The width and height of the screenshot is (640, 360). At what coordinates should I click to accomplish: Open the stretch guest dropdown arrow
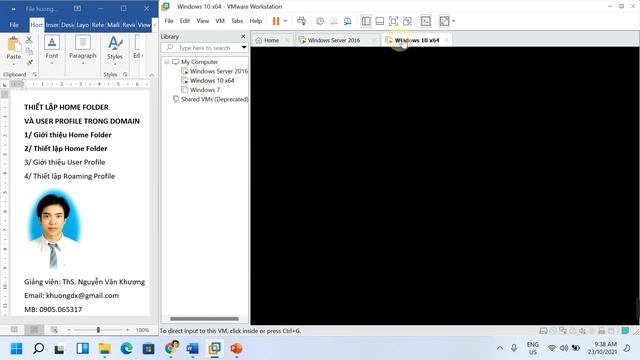[x=453, y=21]
